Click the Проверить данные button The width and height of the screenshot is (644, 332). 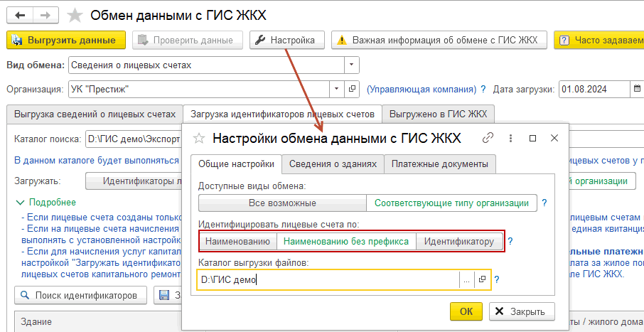[x=188, y=41]
